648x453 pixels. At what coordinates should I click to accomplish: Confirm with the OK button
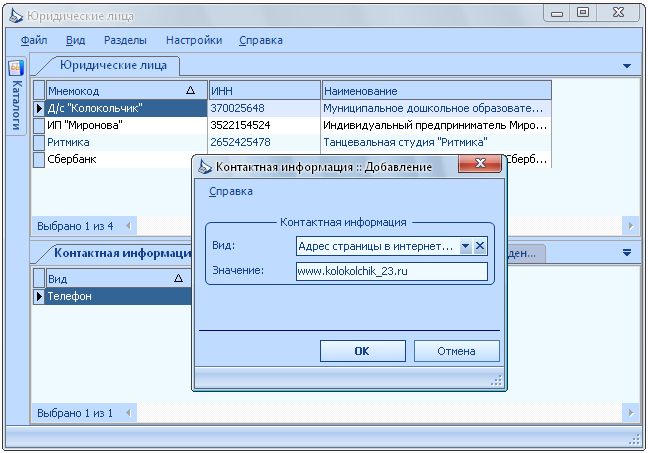[x=362, y=351]
